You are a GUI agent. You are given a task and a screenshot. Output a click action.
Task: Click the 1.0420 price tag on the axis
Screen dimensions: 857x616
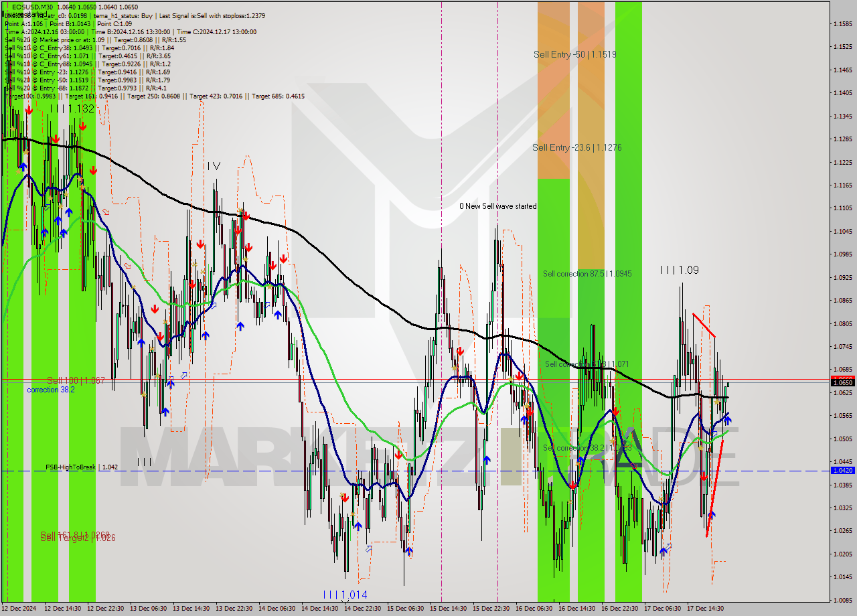[x=842, y=471]
